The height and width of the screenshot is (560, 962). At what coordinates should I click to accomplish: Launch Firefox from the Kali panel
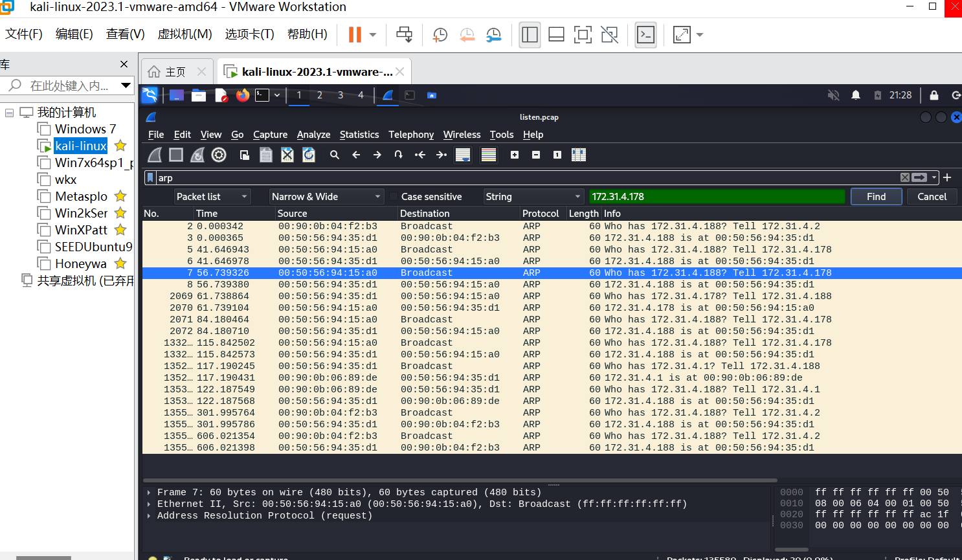click(x=243, y=95)
